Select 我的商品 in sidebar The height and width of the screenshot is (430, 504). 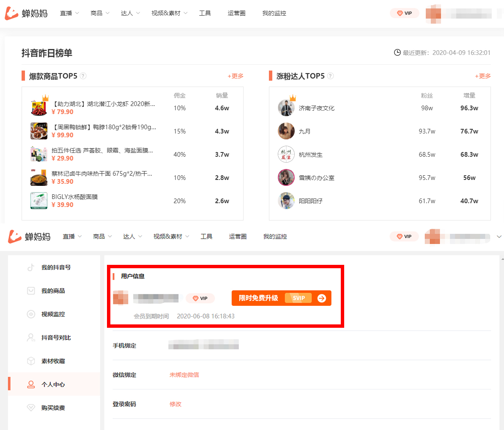click(53, 291)
